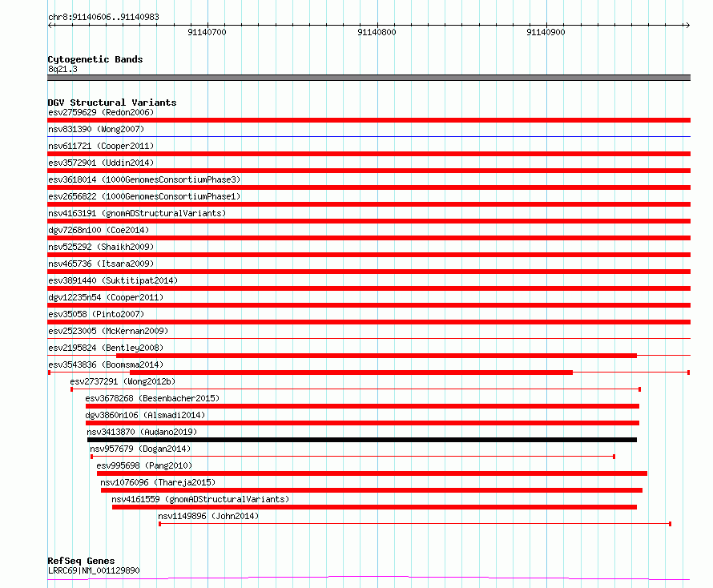Viewport: 713px width, 588px height.
Task: Select esv3678268 (Besenbacher2015) label
Action: coord(152,398)
